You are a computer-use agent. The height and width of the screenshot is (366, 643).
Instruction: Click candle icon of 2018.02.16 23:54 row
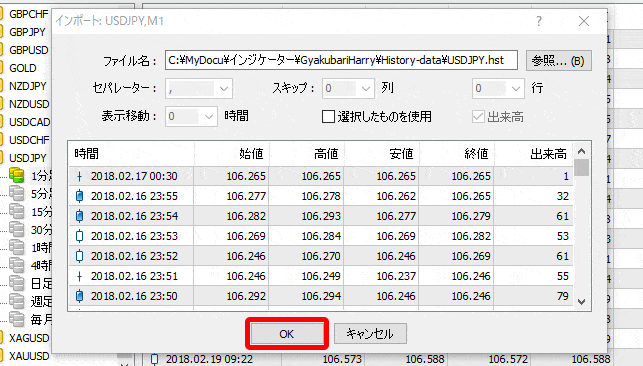coord(80,216)
